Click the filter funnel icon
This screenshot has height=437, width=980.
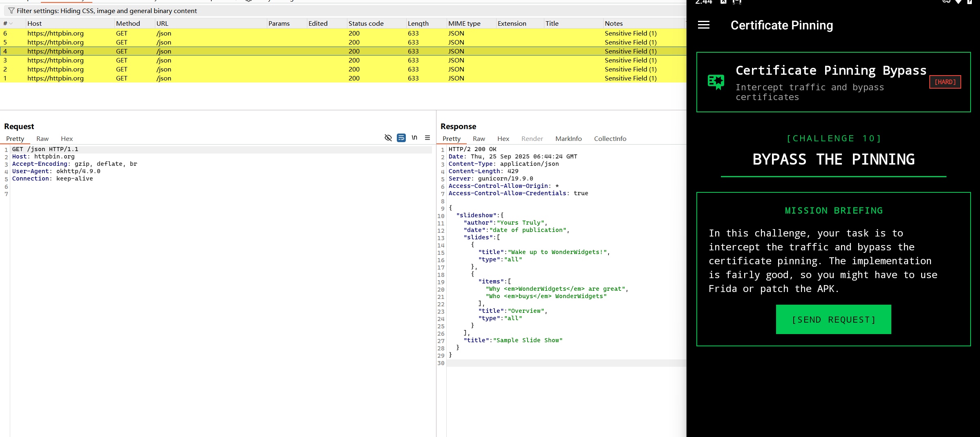pos(11,11)
